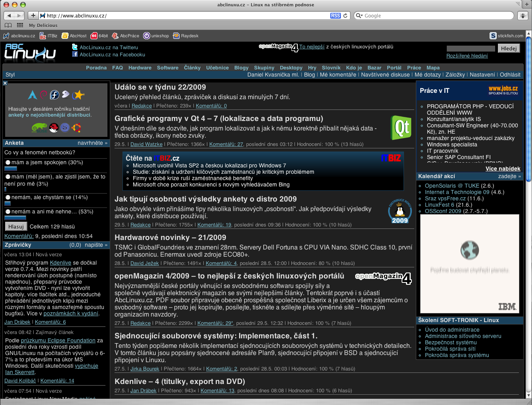Select poll option 'mám a jsem spokojen'
This screenshot has width=532, height=405.
click(8, 162)
